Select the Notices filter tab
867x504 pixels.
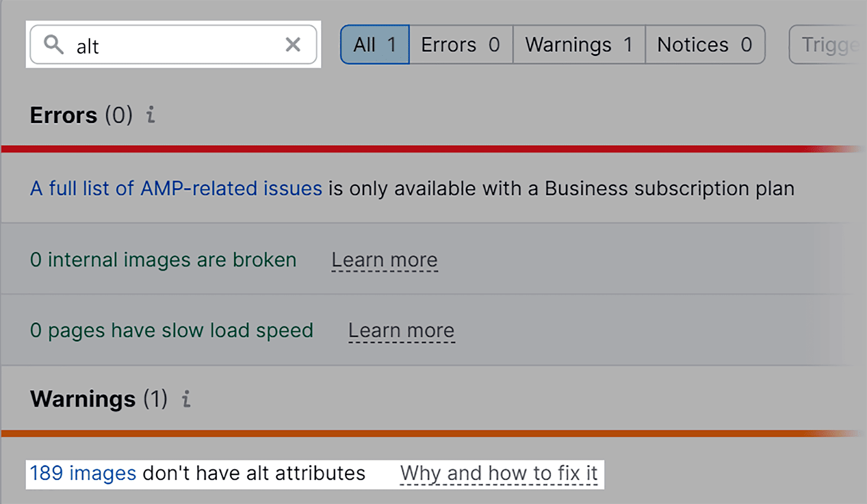[705, 45]
